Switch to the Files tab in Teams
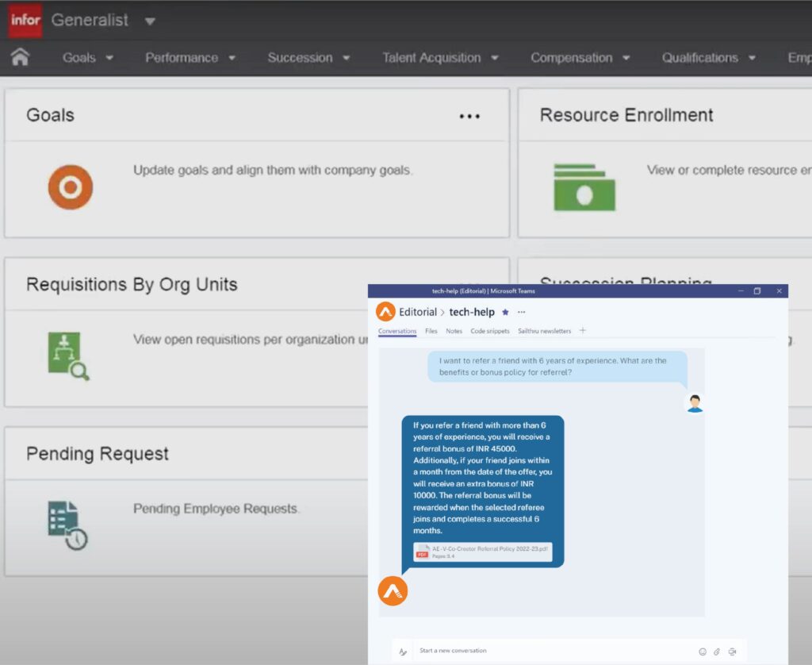 [x=431, y=331]
